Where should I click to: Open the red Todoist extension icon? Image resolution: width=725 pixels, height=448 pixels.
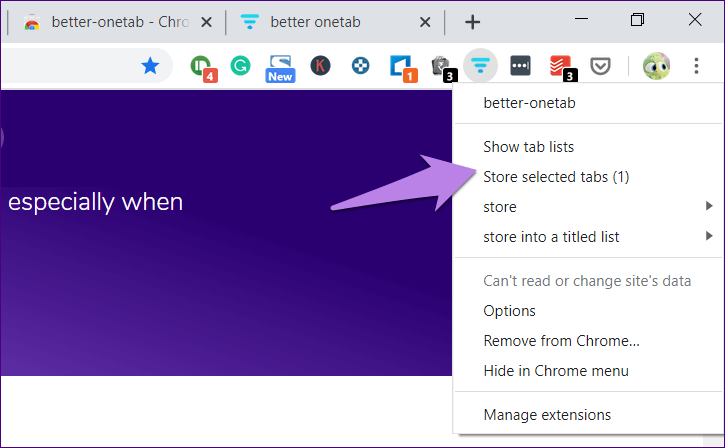click(563, 68)
